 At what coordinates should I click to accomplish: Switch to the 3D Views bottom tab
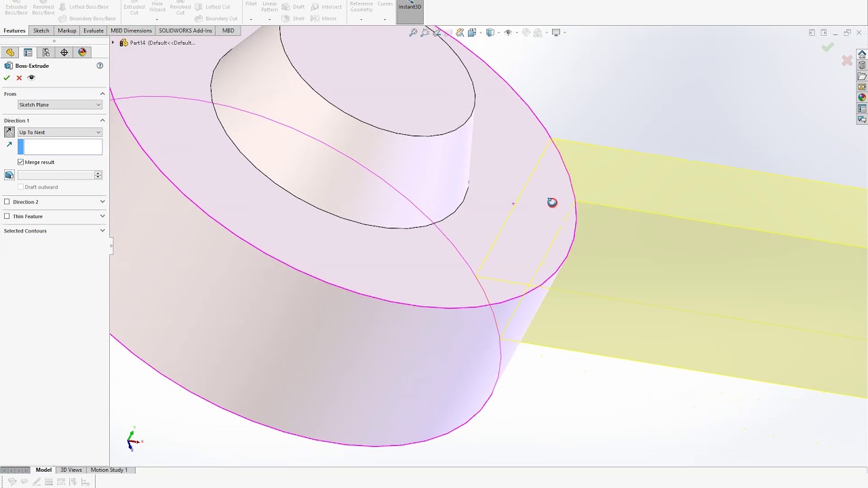pos(71,470)
